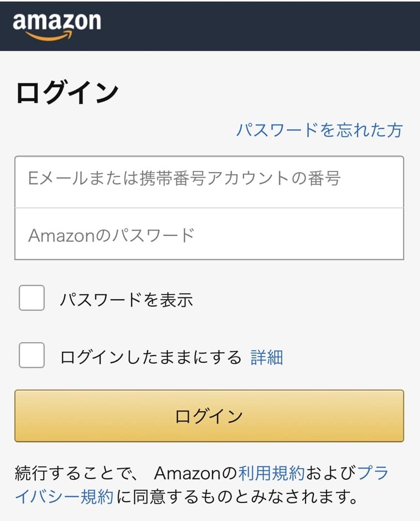
Task: Click the ログインしたままにする label text
Action: click(151, 358)
